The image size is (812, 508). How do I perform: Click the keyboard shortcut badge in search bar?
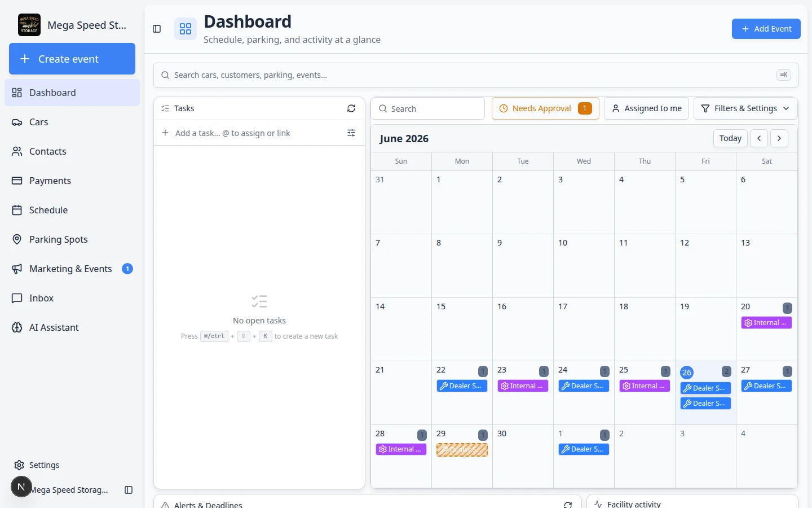pyautogui.click(x=784, y=75)
